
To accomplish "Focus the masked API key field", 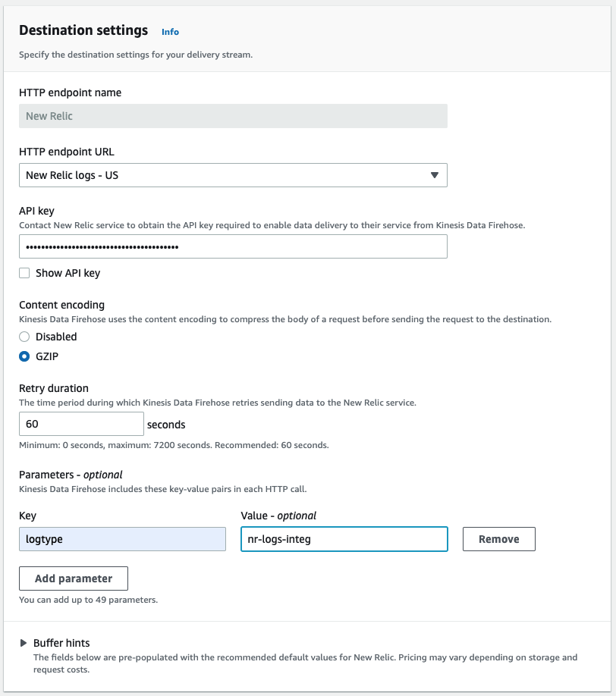I will [232, 247].
